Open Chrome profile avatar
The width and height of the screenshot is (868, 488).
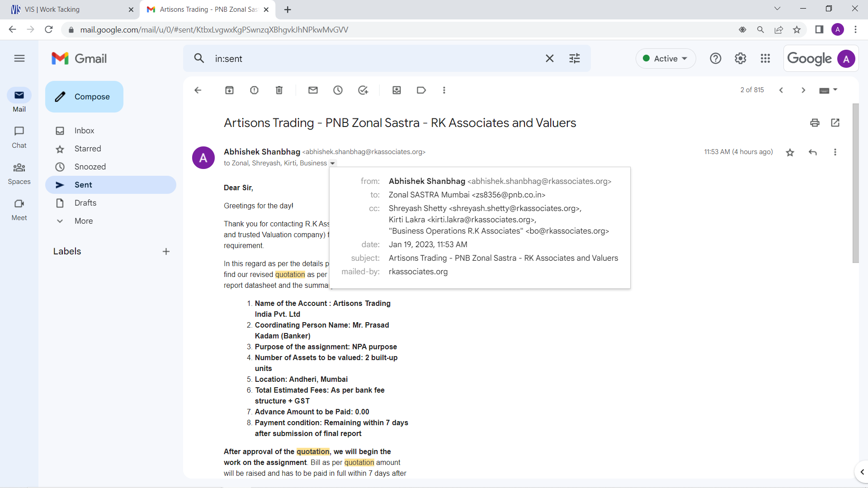[x=837, y=30]
